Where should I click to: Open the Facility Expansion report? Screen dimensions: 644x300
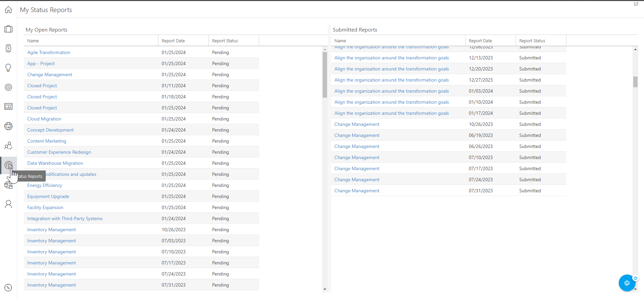click(45, 207)
